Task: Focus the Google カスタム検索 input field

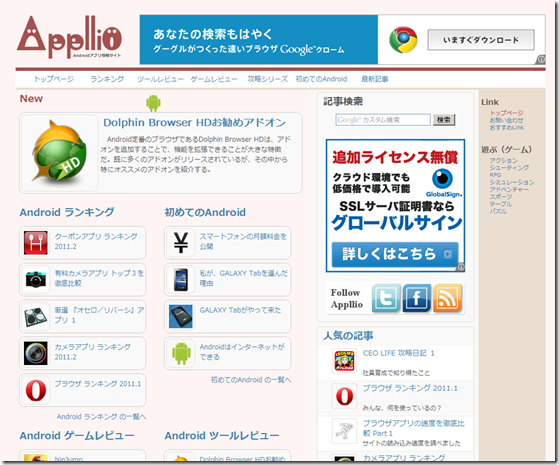Action: [x=383, y=120]
